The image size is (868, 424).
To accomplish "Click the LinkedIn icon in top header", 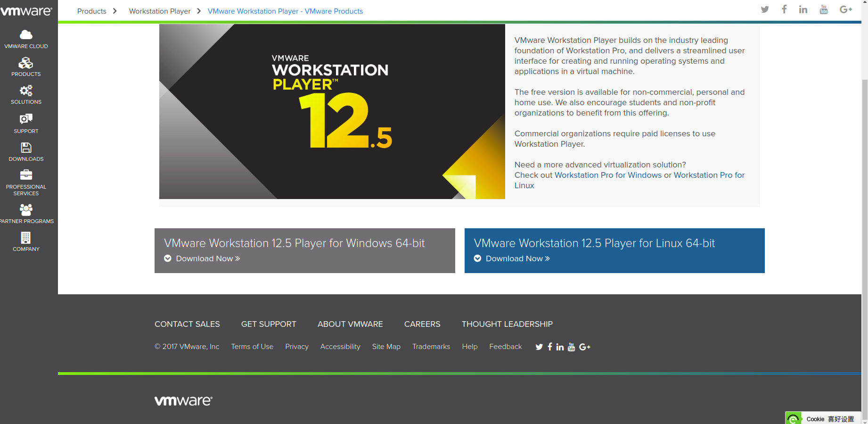I will pos(803,9).
